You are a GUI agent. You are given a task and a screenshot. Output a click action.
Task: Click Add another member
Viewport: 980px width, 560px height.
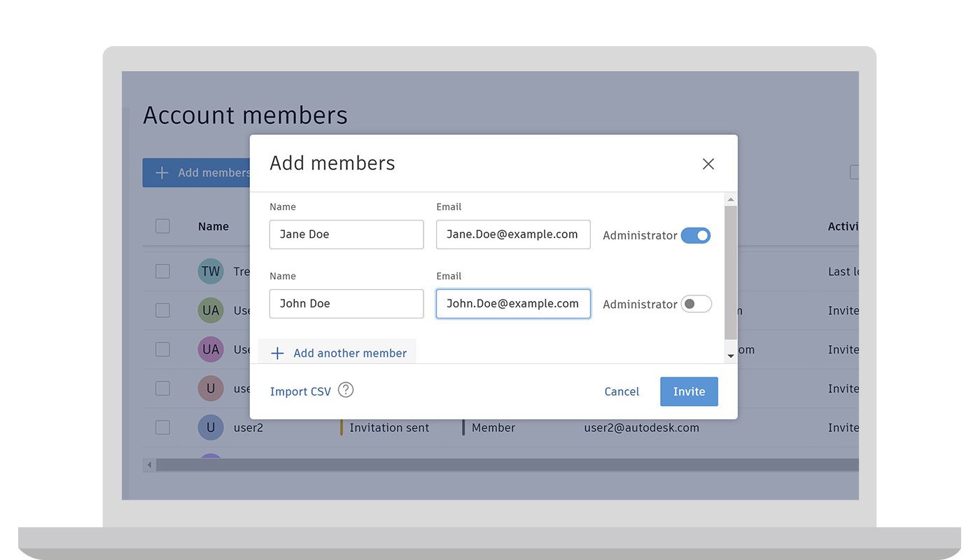tap(349, 353)
